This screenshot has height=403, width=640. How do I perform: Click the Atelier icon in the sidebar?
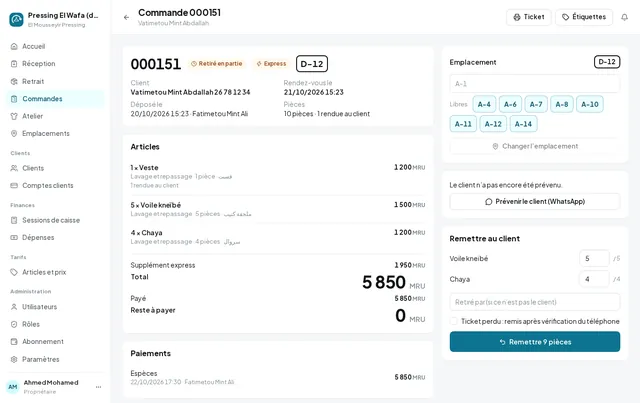pyautogui.click(x=14, y=116)
